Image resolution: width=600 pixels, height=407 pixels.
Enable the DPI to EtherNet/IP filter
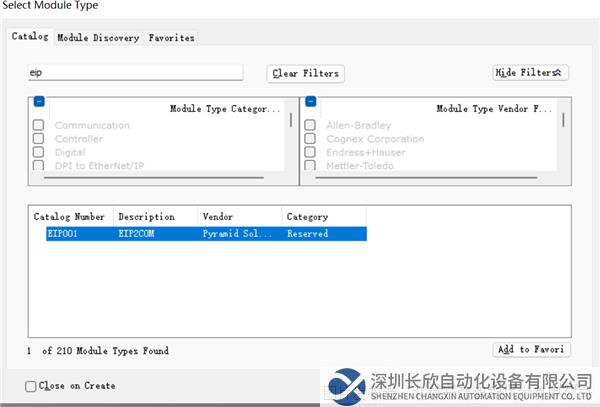click(x=38, y=166)
